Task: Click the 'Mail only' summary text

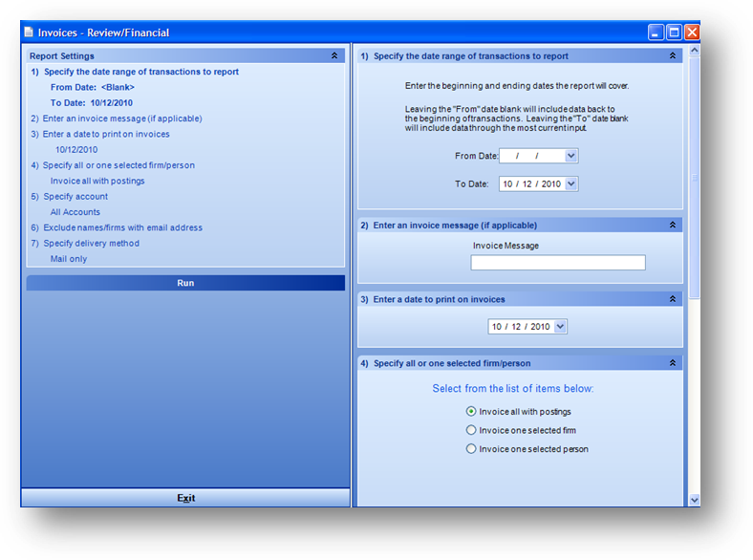Action: [x=69, y=259]
